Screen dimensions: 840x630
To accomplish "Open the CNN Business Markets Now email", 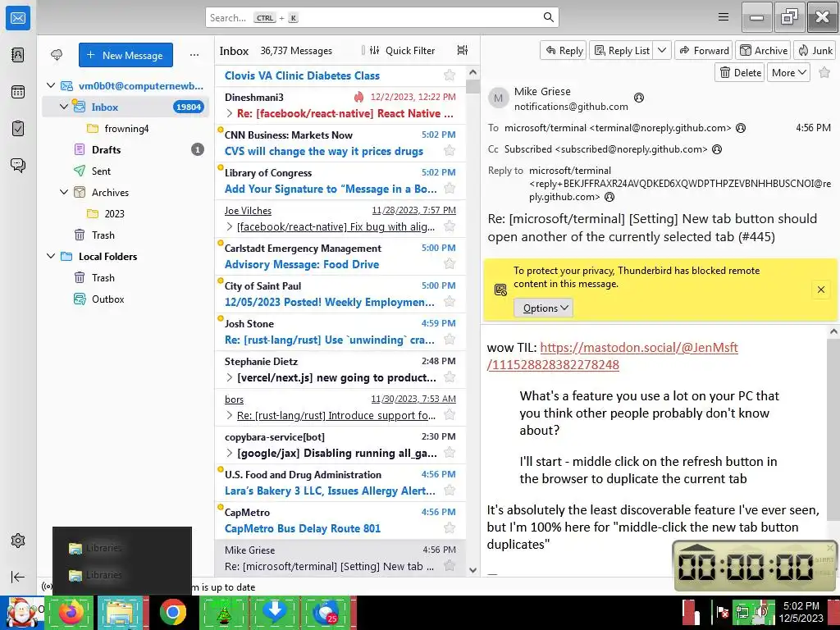I will pos(340,143).
